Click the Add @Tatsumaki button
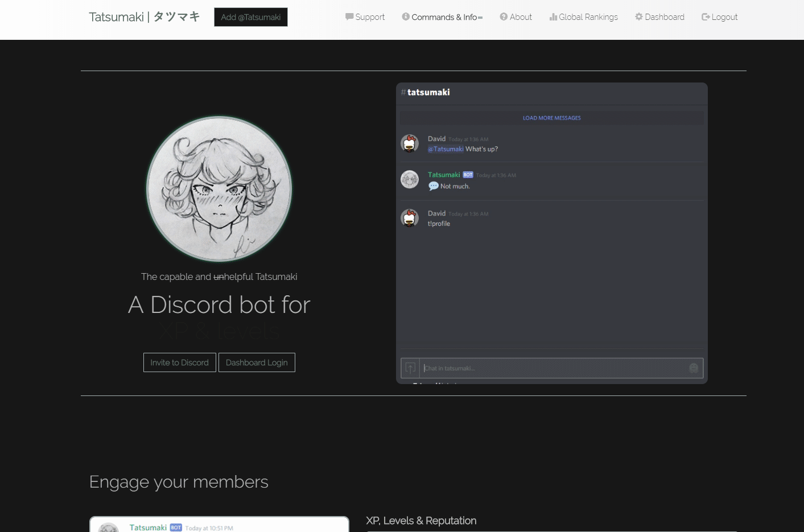This screenshot has width=804, height=532. (x=251, y=17)
